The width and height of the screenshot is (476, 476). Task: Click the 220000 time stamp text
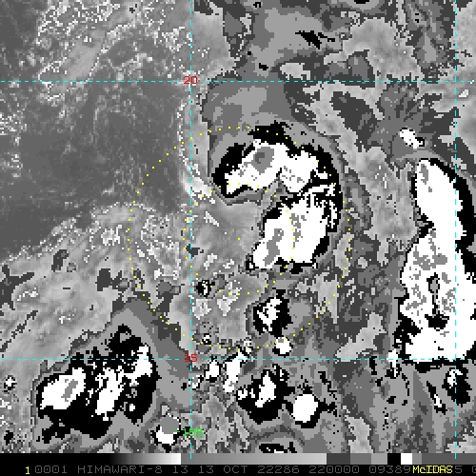(334, 469)
